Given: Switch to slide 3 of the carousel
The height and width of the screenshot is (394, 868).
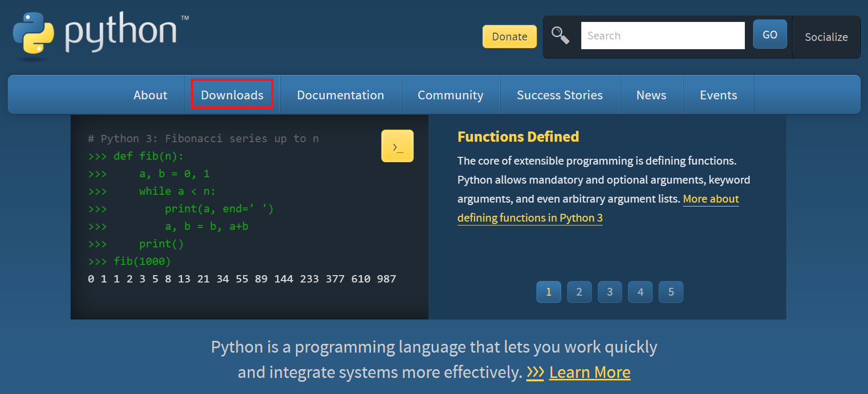Looking at the screenshot, I should point(609,292).
